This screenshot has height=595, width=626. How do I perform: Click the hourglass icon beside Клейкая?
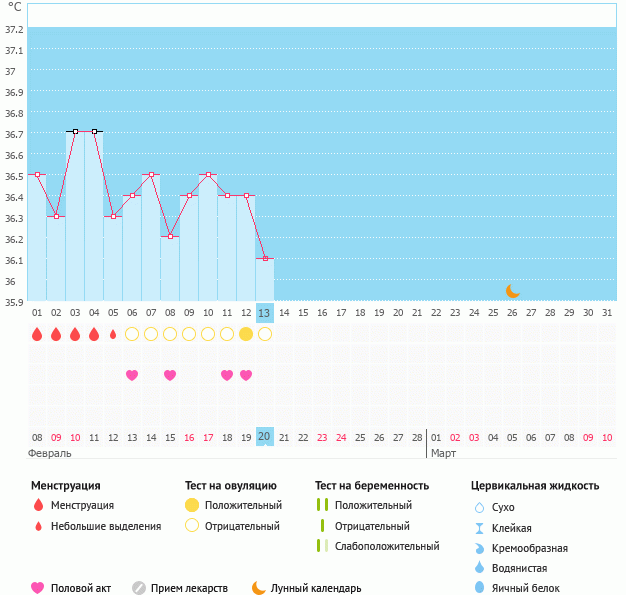479,528
